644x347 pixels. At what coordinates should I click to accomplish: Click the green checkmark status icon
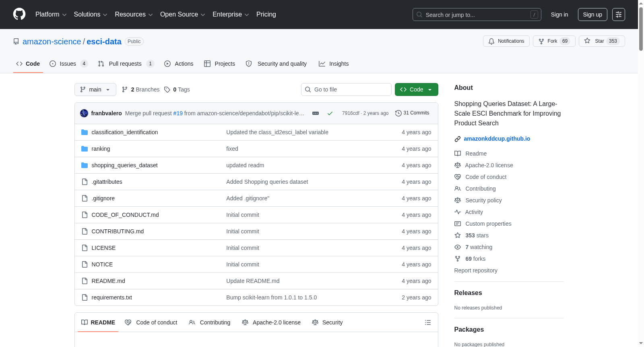point(330,113)
